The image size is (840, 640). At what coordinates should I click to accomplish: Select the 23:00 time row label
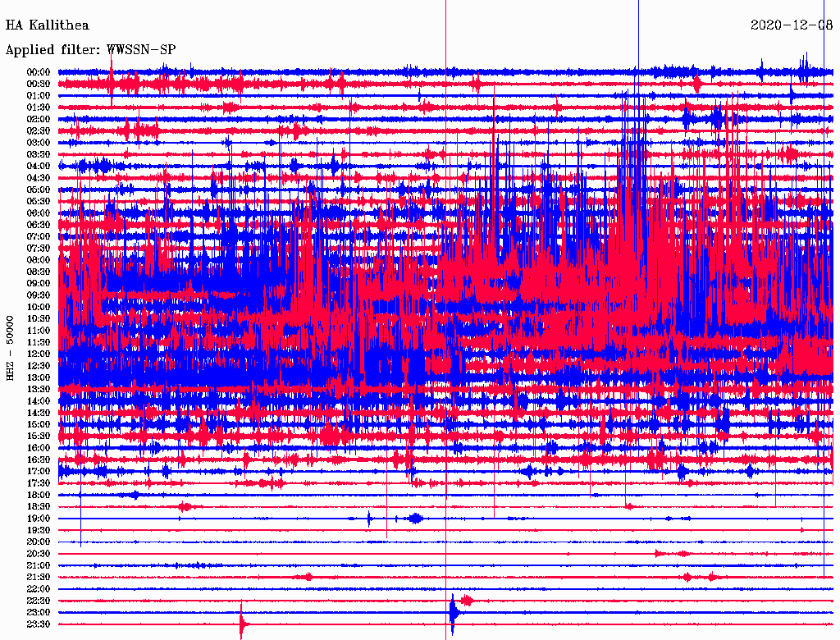pyautogui.click(x=39, y=612)
